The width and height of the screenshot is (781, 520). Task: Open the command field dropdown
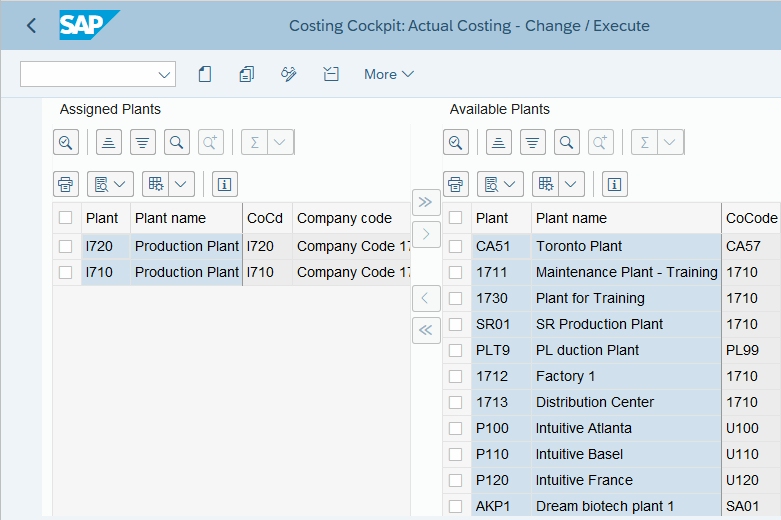tap(164, 75)
